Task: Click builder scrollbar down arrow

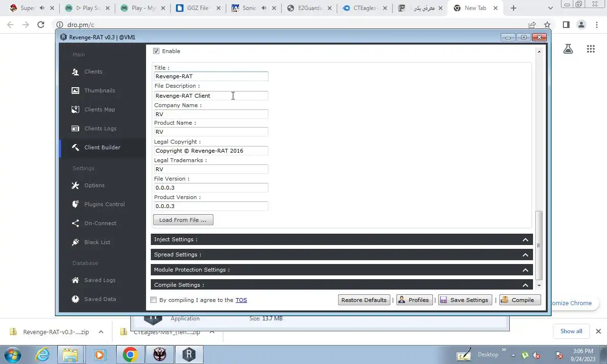Action: click(539, 285)
